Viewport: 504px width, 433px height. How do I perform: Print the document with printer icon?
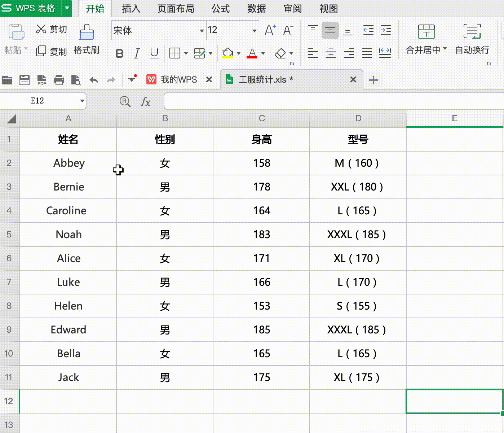pyautogui.click(x=59, y=80)
